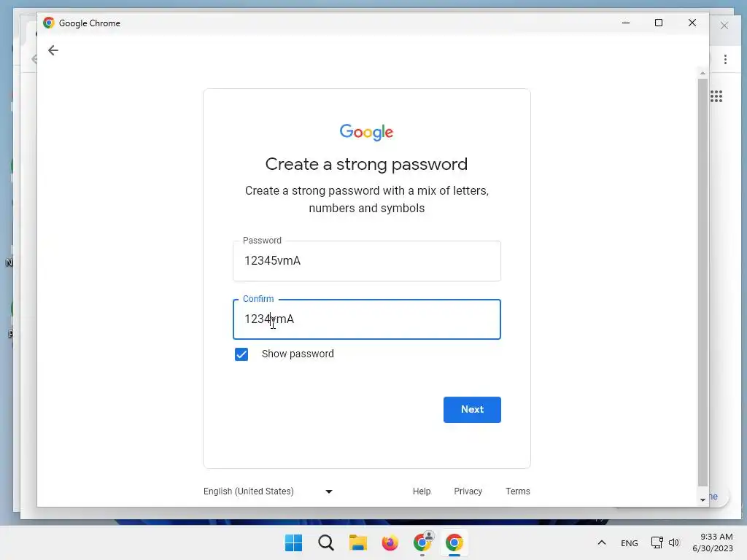Select the active Chrome taskbar icon

454,542
